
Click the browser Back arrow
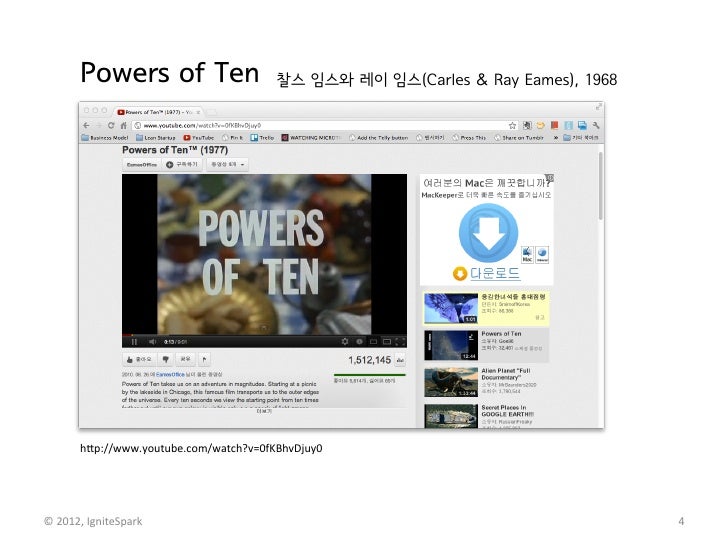tap(86, 125)
